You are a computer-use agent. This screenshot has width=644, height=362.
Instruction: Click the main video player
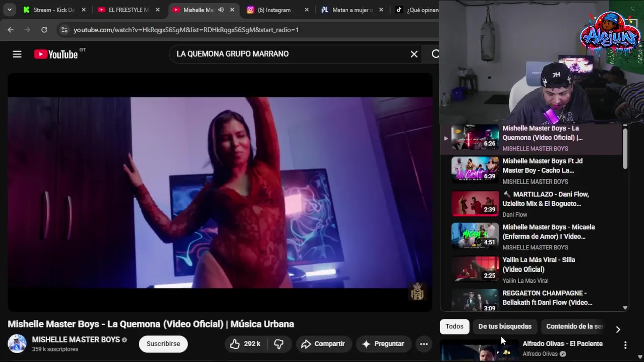pyautogui.click(x=220, y=193)
